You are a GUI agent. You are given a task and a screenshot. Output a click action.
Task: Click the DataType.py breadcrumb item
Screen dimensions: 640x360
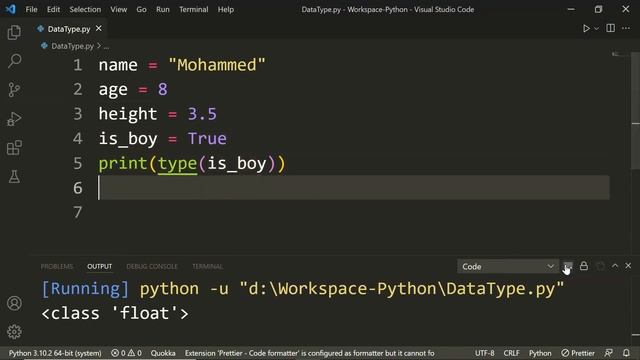(x=72, y=46)
